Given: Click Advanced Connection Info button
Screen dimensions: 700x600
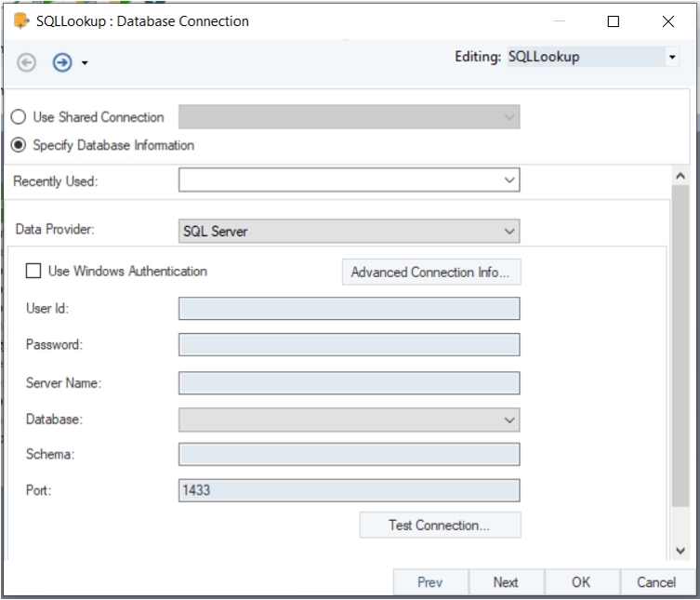Looking at the screenshot, I should click(x=431, y=273).
